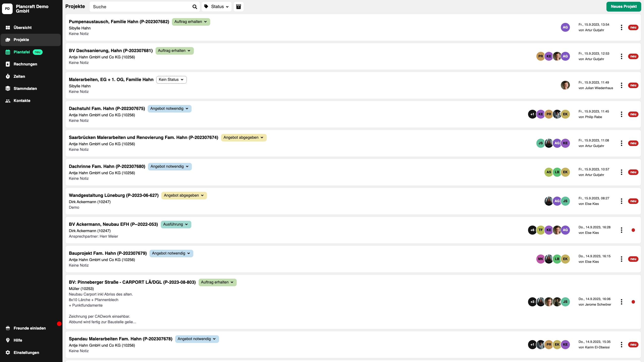Image resolution: width=644 pixels, height=362 pixels.
Task: Click the Zeiten stopwatch icon in the sidebar
Action: click(x=8, y=76)
